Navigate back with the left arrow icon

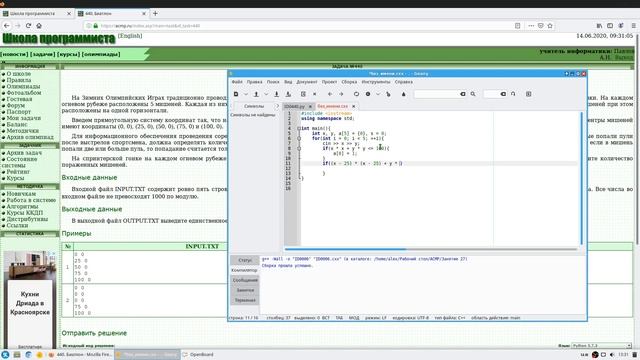click(x=330, y=94)
